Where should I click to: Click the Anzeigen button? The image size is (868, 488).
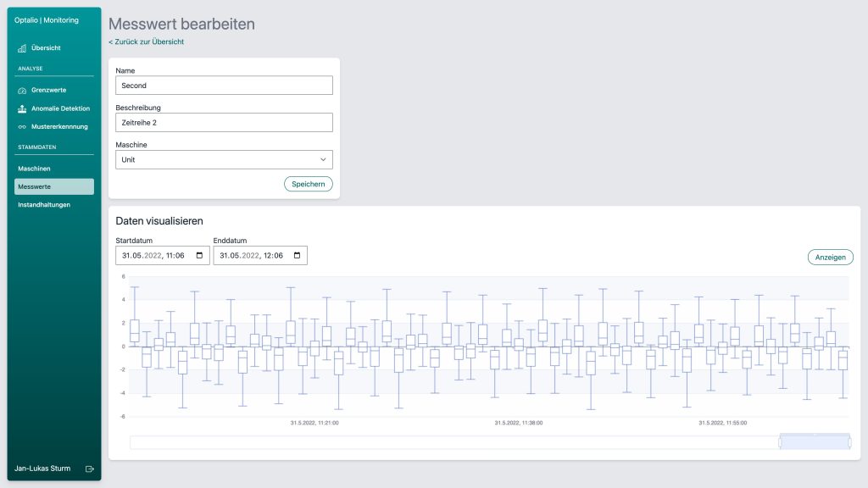pyautogui.click(x=830, y=258)
